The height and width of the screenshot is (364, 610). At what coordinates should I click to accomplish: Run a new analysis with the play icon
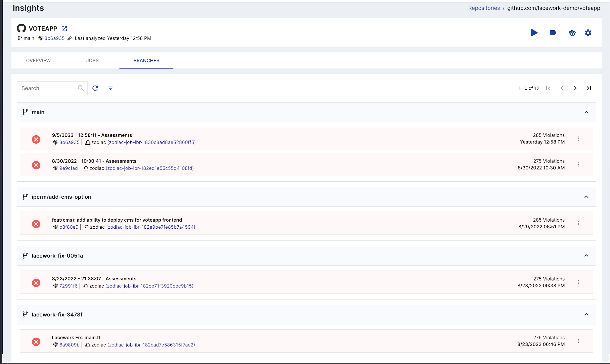click(534, 33)
